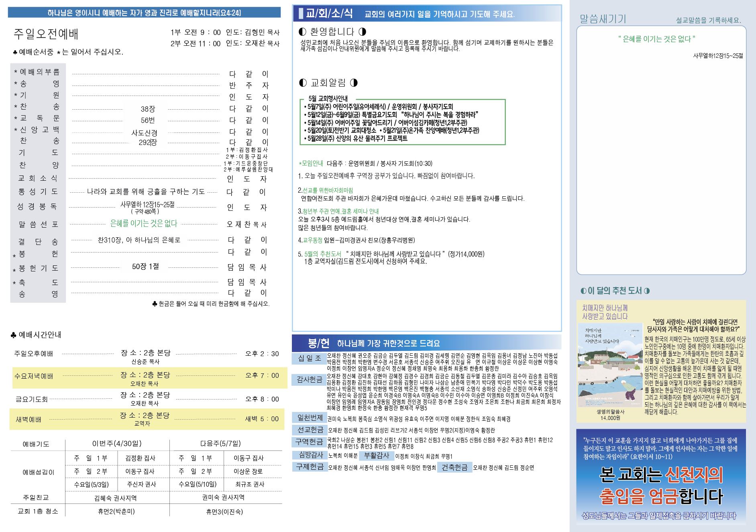Click the 선교헌금 label
The width and height of the screenshot is (756, 532).
point(310,430)
